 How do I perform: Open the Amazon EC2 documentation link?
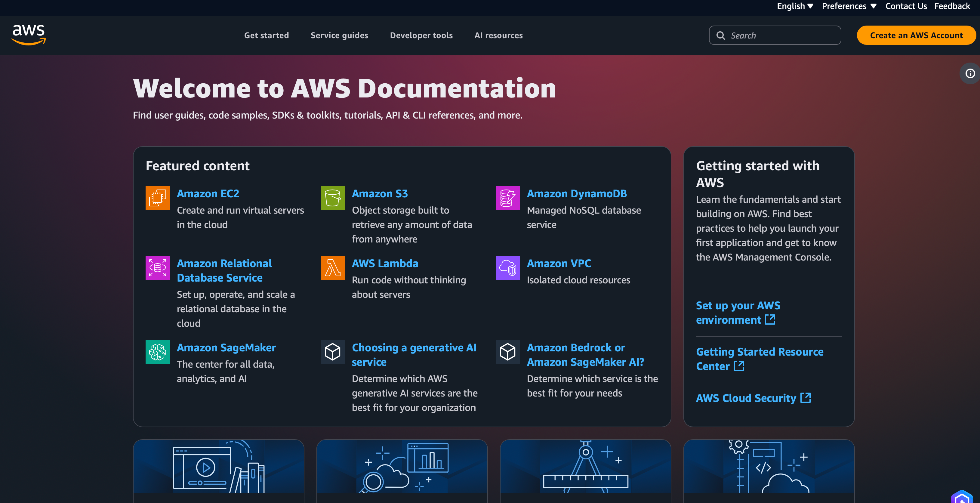click(x=208, y=194)
